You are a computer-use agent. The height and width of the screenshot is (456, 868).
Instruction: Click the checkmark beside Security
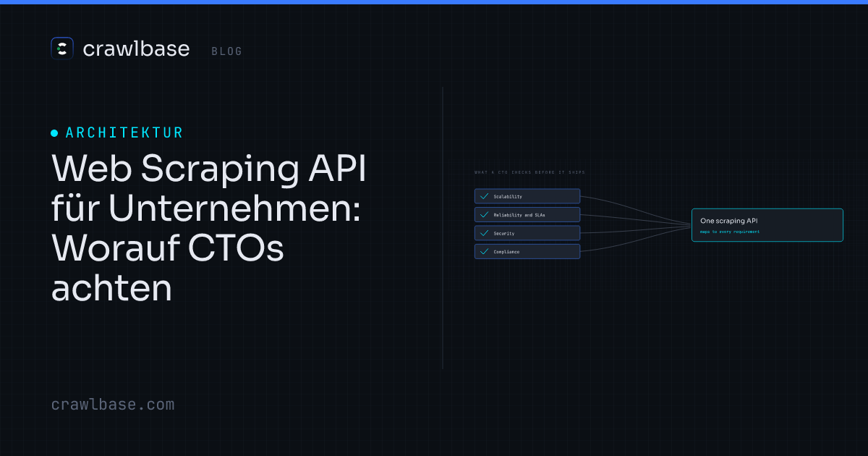pos(484,233)
